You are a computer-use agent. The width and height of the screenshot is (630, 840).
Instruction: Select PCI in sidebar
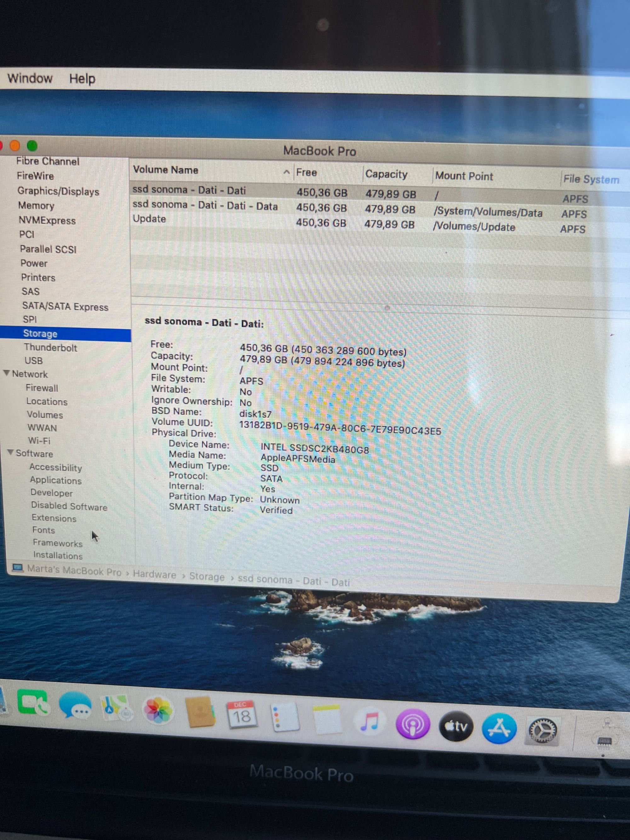(x=26, y=234)
